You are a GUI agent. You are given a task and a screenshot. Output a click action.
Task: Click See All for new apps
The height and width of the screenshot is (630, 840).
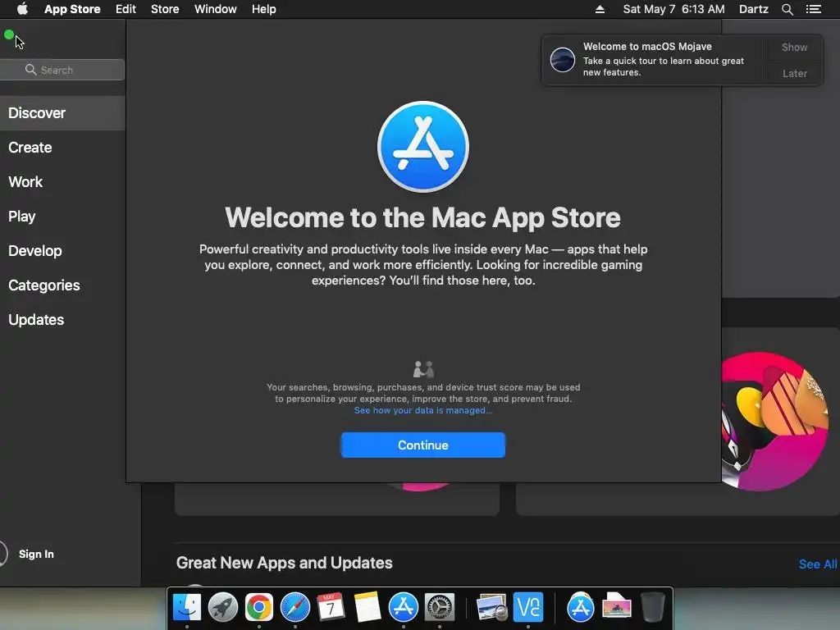pos(818,564)
